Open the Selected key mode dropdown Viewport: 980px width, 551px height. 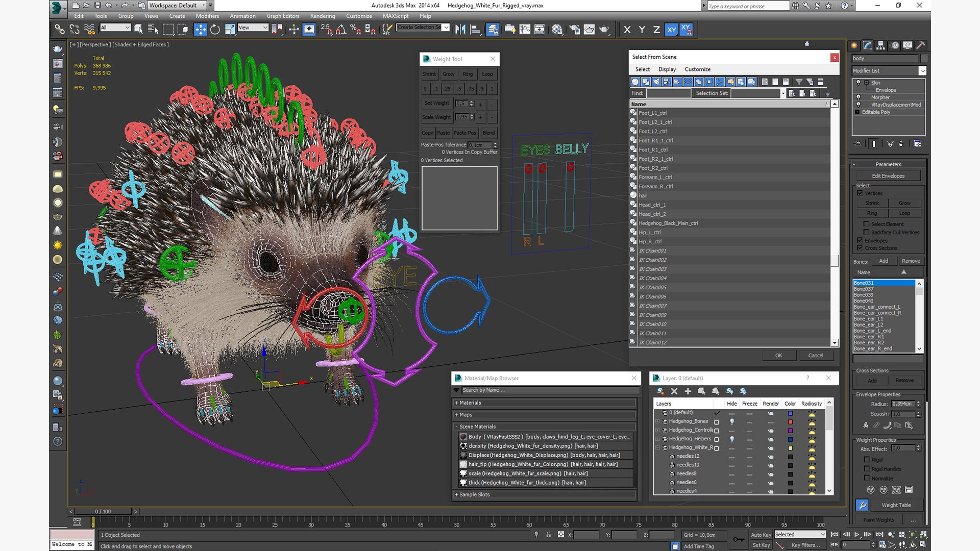tap(800, 535)
